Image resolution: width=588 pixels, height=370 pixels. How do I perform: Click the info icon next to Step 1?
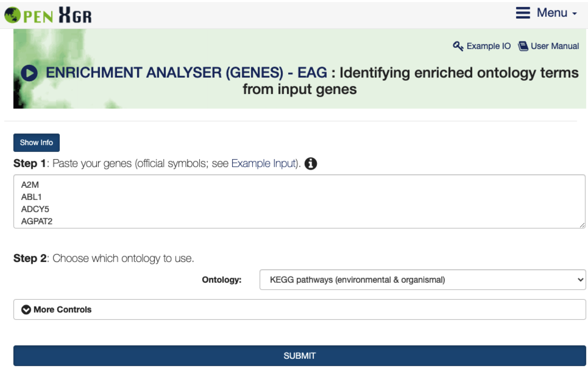coord(311,163)
